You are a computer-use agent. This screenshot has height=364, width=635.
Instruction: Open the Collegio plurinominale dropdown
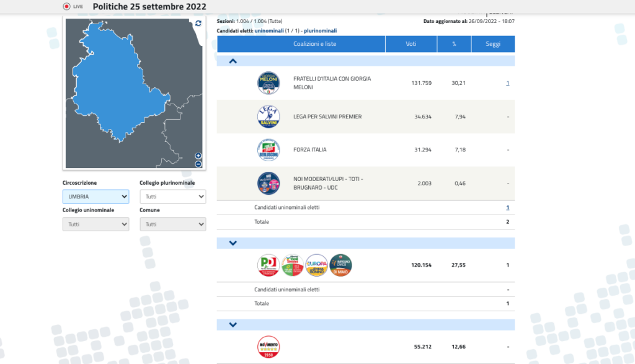tap(173, 197)
